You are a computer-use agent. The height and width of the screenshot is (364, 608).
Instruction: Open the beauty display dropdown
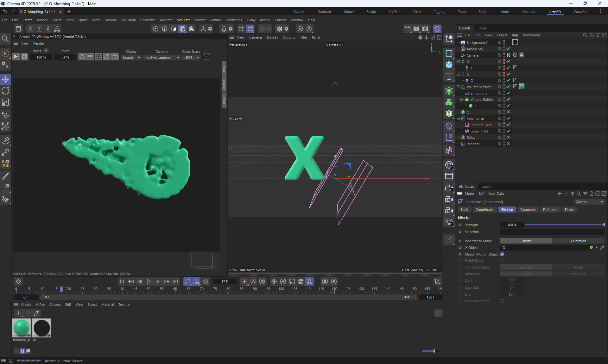[131, 58]
